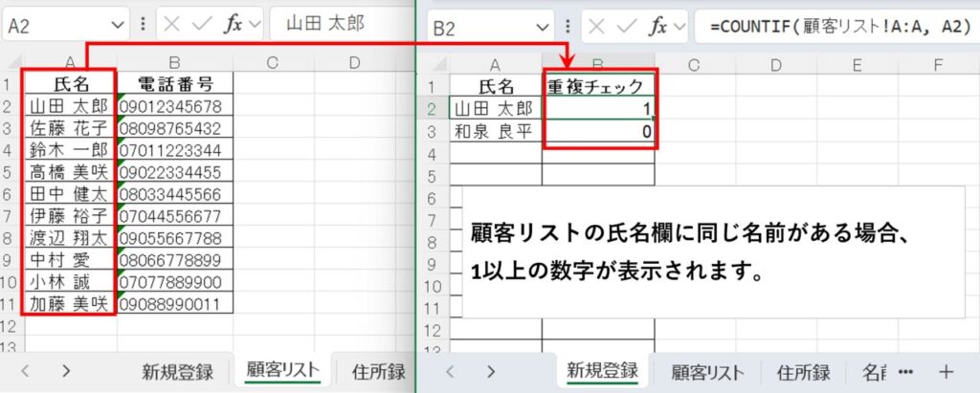
Task: Select cell 小林 誠
Action: tap(69, 282)
